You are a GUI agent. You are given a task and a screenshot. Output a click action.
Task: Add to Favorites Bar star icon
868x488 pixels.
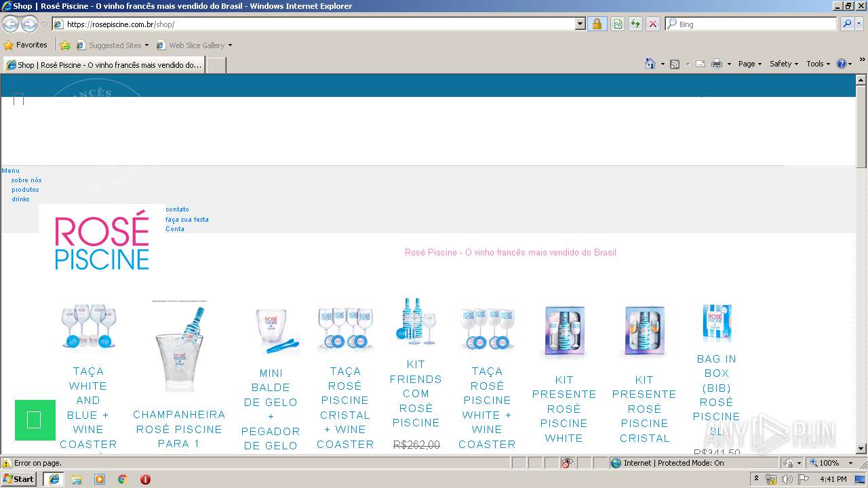click(65, 45)
